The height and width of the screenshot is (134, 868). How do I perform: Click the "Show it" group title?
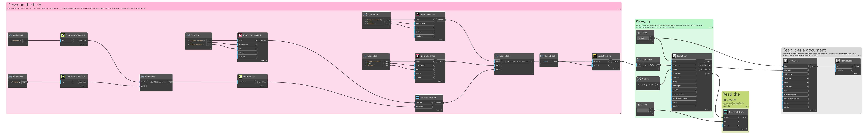(643, 22)
